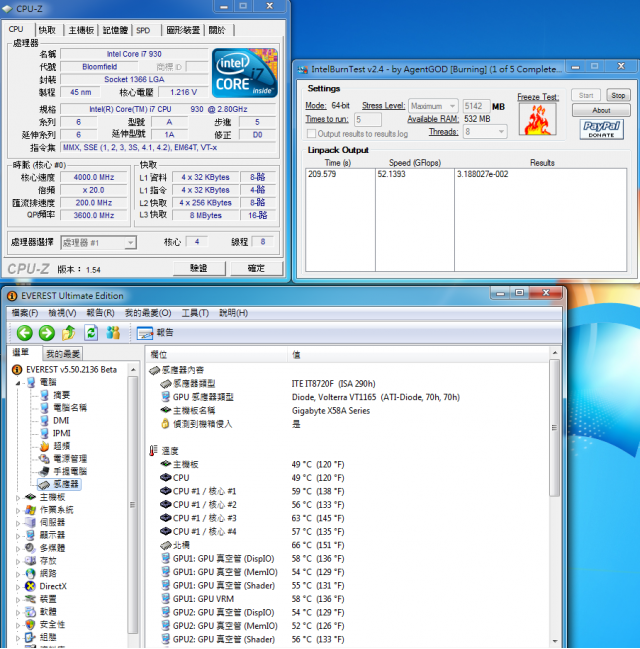This screenshot has width=640, height=649.
Task: Switch to the CPU-Z 記憶體 memory tab
Action: [x=115, y=30]
